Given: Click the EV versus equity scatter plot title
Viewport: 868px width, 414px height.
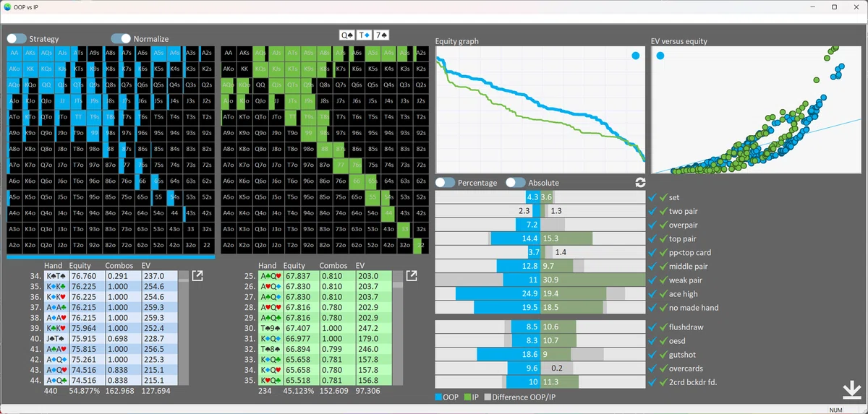Looking at the screenshot, I should (679, 41).
